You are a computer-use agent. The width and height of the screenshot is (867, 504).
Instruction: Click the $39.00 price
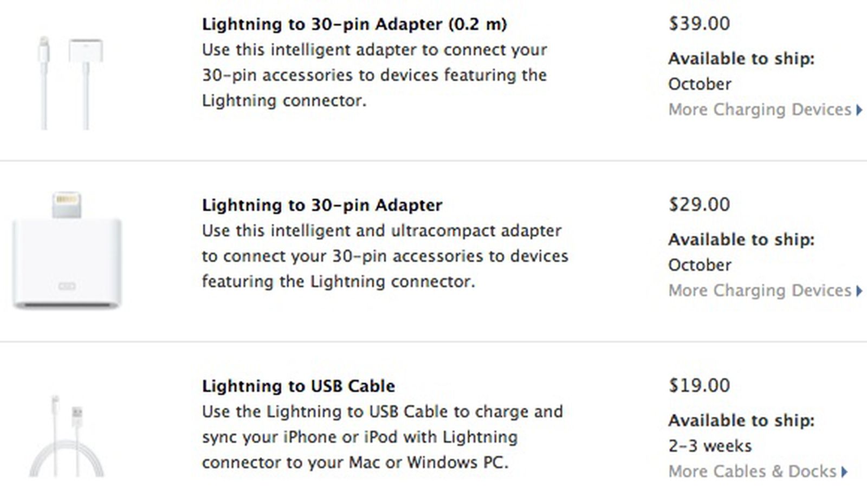[699, 24]
